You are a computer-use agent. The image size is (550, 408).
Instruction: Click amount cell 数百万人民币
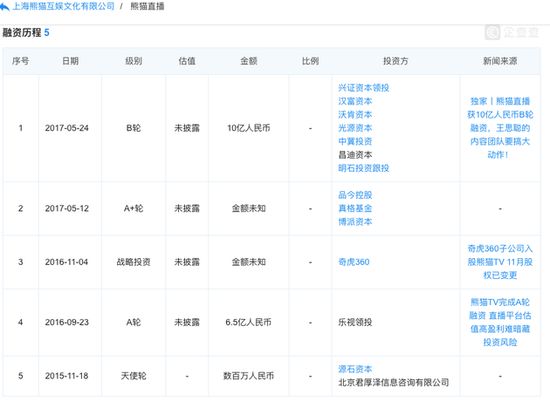[x=249, y=376]
